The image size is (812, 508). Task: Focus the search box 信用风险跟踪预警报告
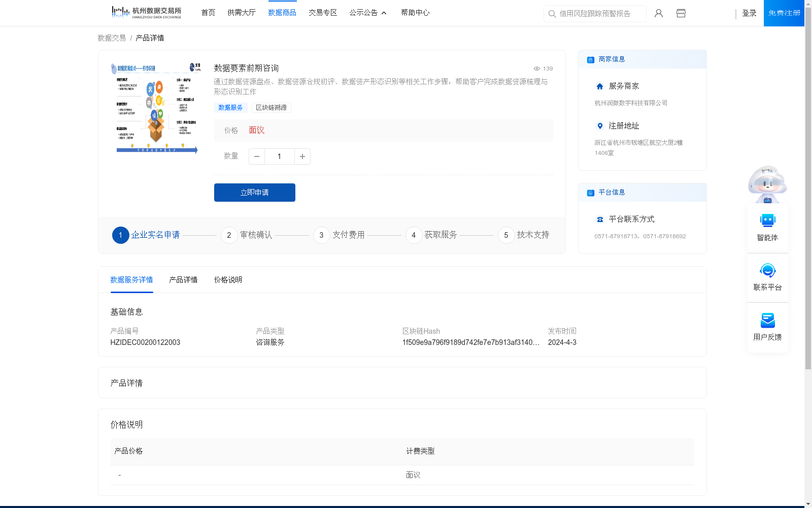[595, 14]
